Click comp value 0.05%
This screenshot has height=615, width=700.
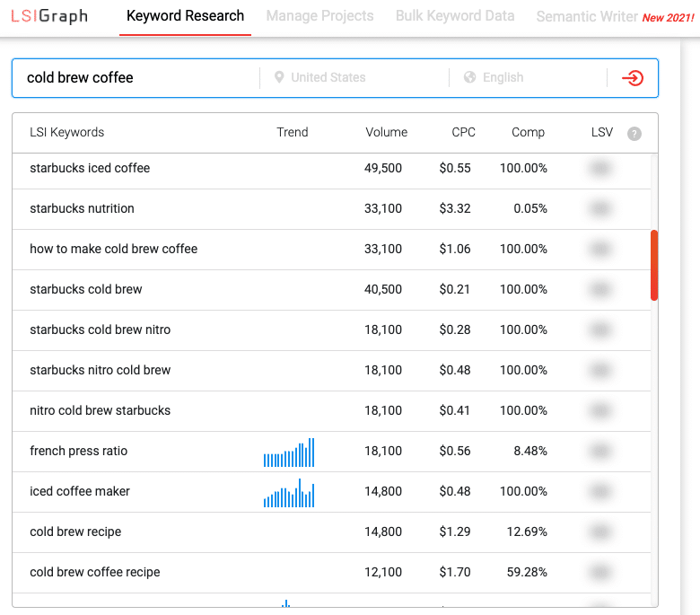(530, 208)
